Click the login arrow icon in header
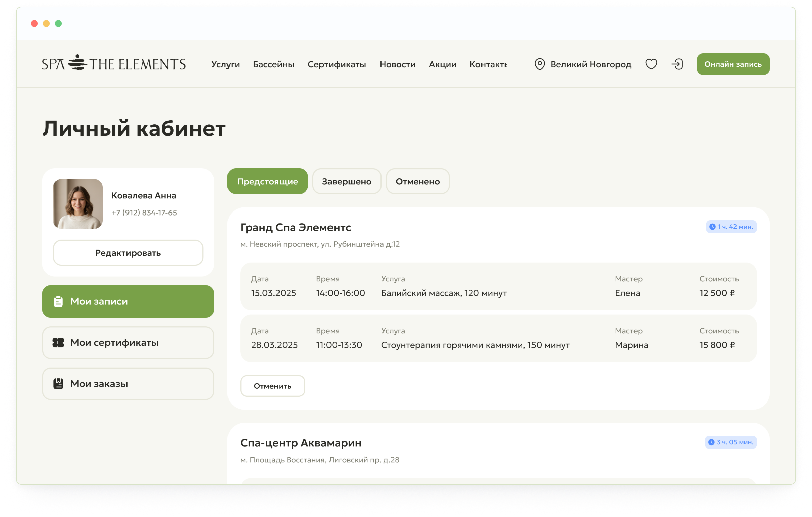Viewport: 812px width, 517px height. (x=677, y=64)
